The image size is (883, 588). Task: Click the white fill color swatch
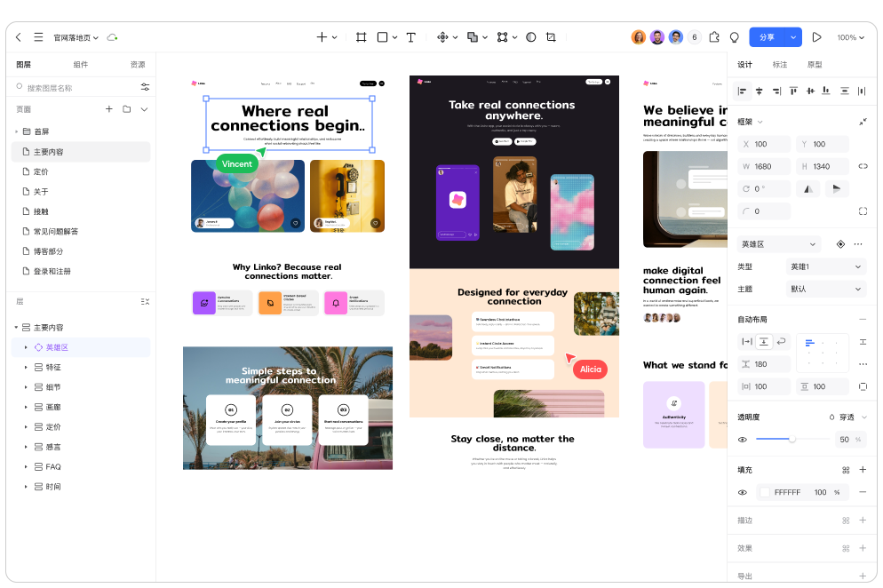(764, 492)
